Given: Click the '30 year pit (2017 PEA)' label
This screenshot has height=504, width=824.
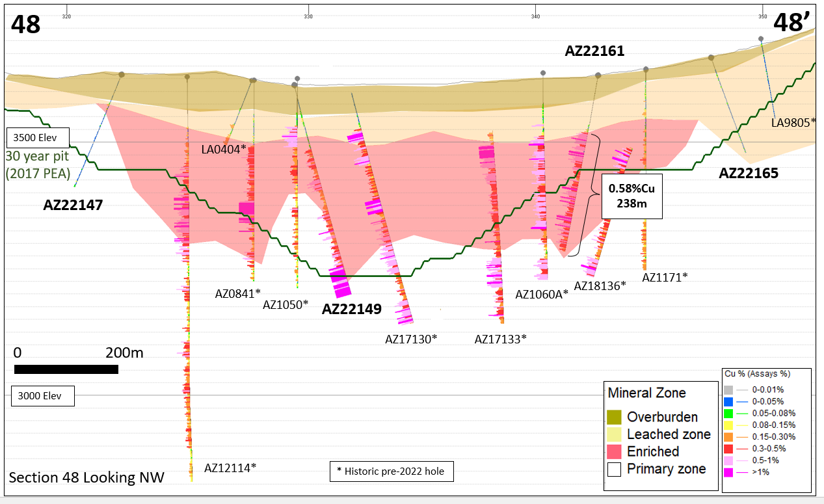Looking at the screenshot, I should point(37,165).
